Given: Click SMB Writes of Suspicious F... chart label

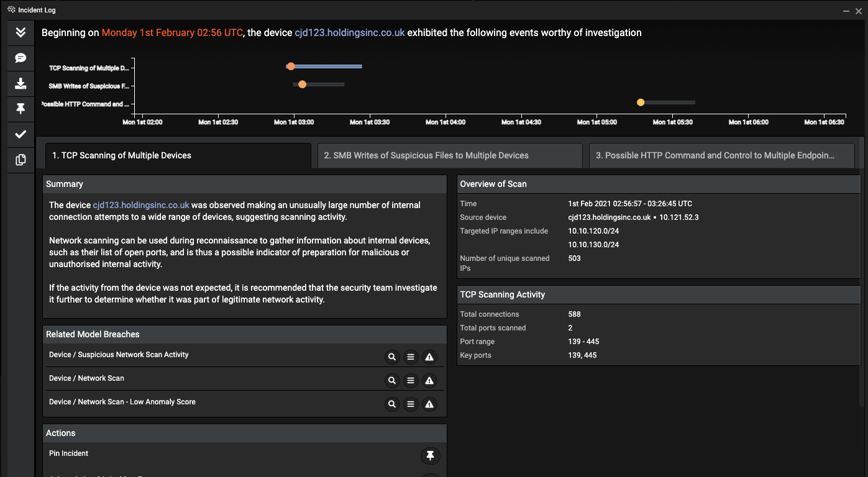Looking at the screenshot, I should 89,86.
